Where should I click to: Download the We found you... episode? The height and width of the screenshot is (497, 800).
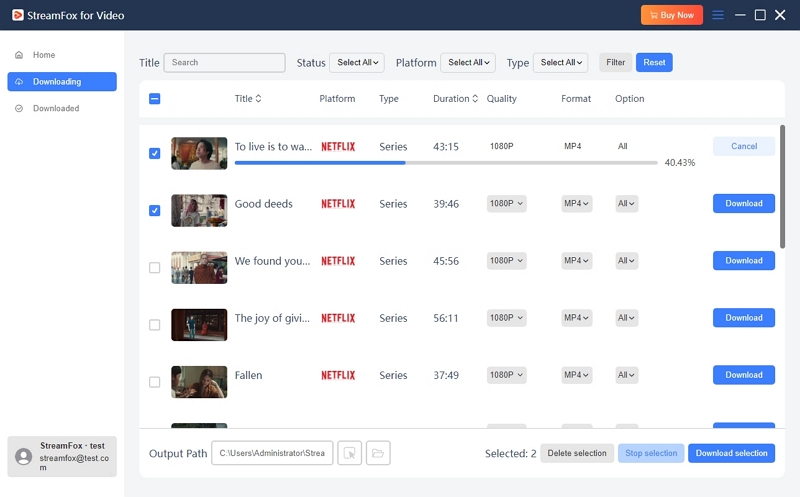click(x=744, y=260)
